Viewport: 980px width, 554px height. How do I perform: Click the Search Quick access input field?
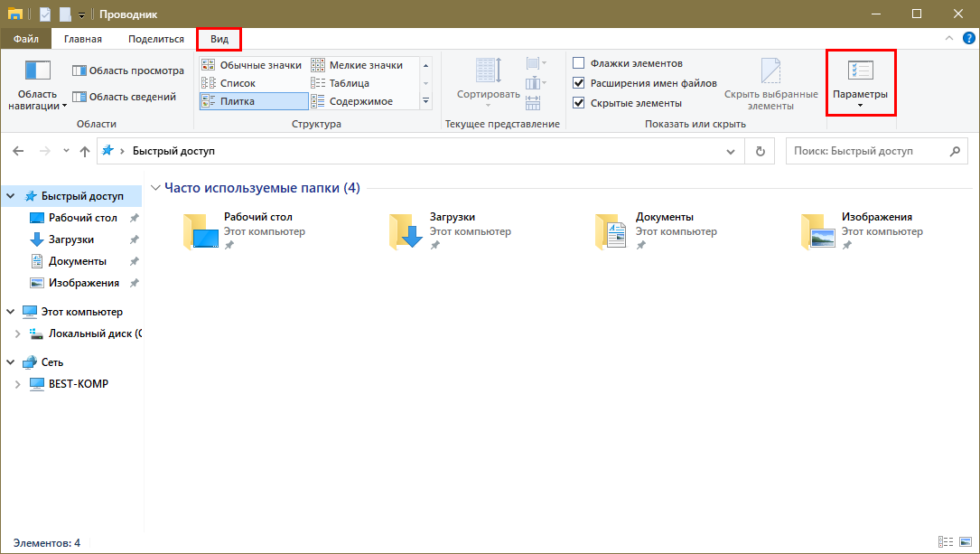coord(867,152)
